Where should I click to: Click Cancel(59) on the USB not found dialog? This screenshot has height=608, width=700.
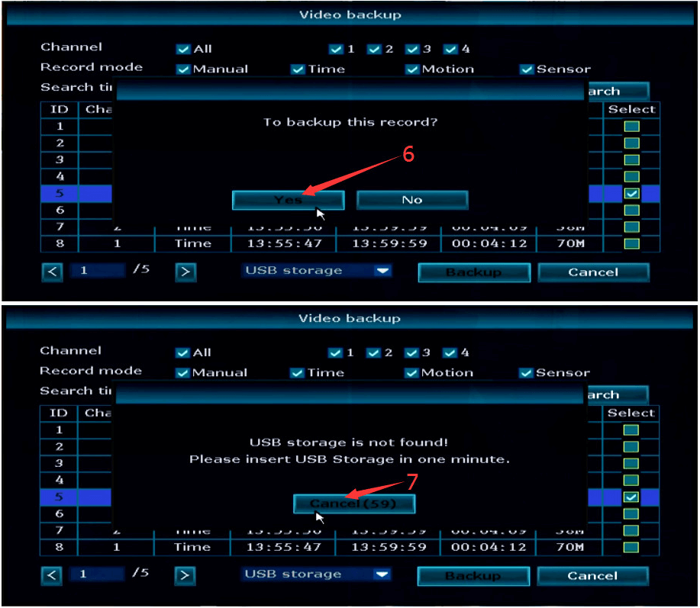[x=353, y=503]
